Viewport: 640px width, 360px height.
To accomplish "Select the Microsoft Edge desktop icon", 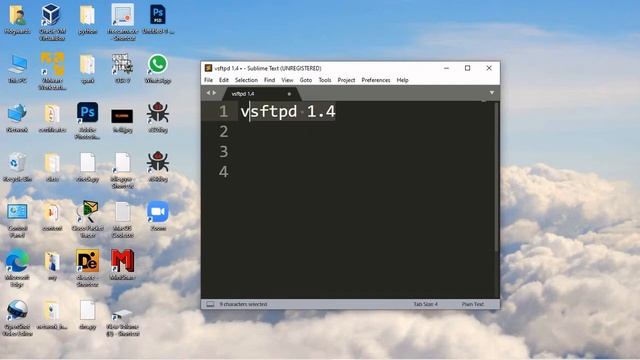I will pyautogui.click(x=17, y=268).
